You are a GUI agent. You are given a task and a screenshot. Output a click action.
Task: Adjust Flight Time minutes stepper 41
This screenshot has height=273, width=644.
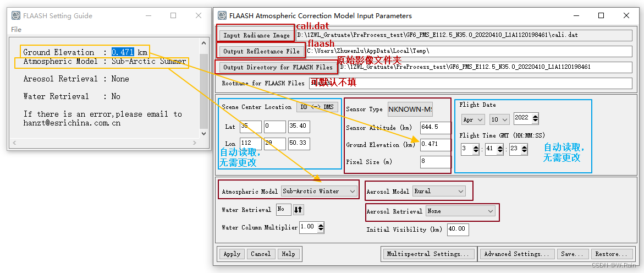[500, 149]
